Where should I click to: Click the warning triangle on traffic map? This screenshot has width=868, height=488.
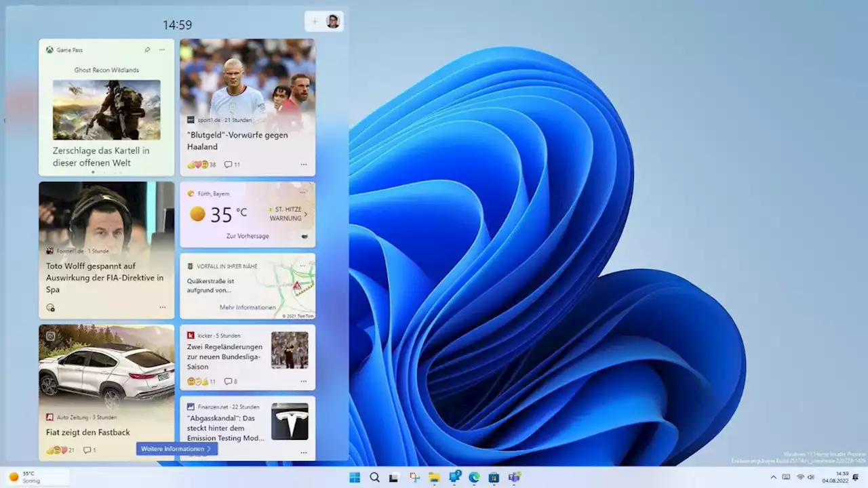pyautogui.click(x=297, y=286)
